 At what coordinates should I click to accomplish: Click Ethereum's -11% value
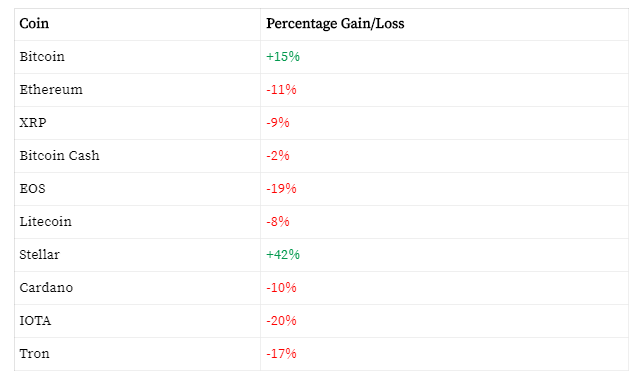[281, 90]
